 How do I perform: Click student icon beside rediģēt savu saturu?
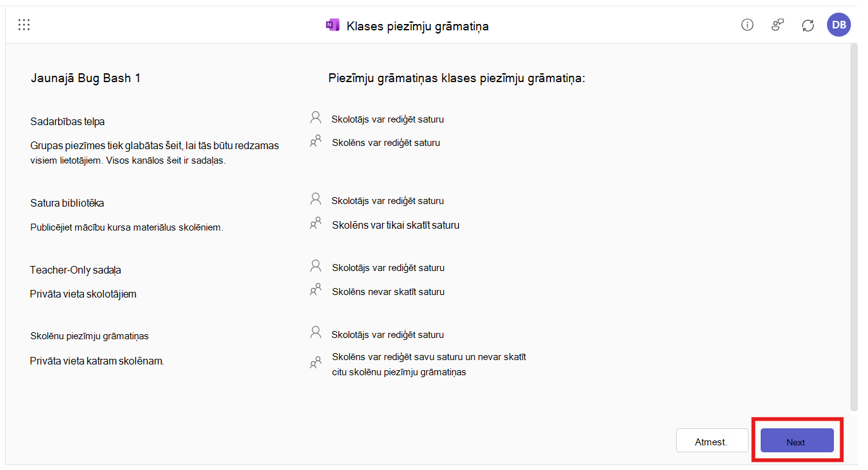pos(316,363)
